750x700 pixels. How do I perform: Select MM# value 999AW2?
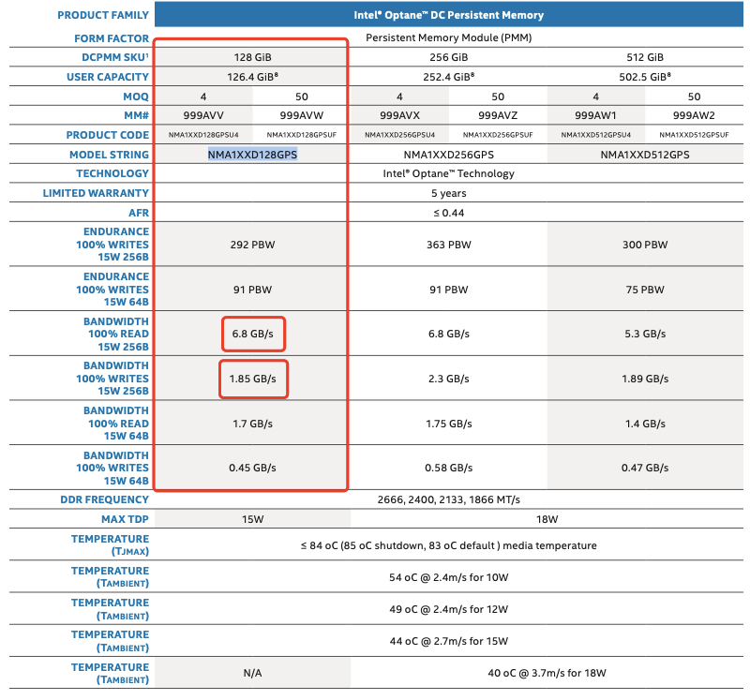click(694, 115)
